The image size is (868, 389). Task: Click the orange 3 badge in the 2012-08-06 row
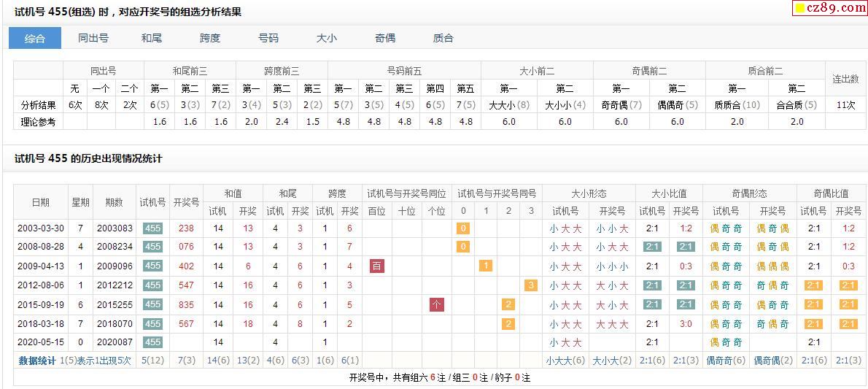tap(531, 285)
